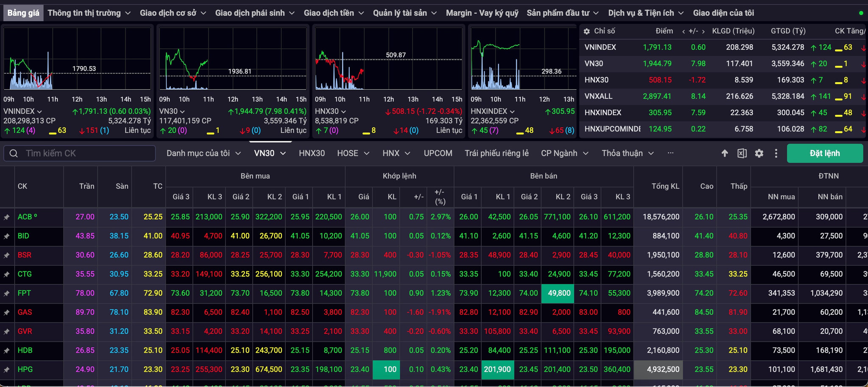Expand the VNINDEX chart selector dropdown
Viewport: 868px width, 387px height.
[39, 111]
